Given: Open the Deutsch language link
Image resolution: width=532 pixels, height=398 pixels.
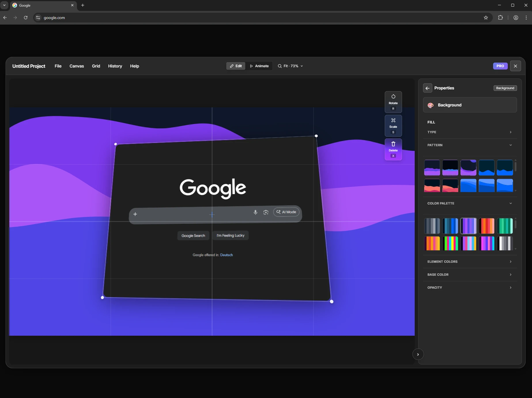Looking at the screenshot, I should coord(226,255).
